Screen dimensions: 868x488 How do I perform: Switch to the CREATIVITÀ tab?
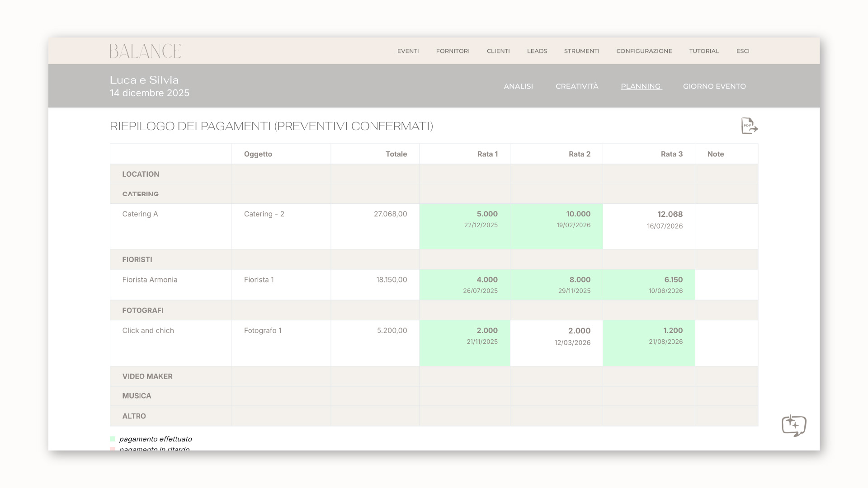[577, 86]
